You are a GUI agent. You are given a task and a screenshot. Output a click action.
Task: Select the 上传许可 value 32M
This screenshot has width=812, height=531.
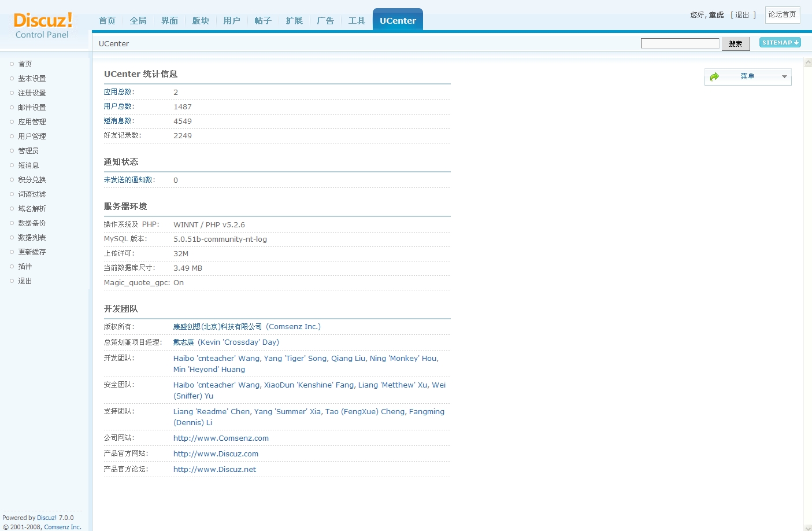(x=181, y=254)
